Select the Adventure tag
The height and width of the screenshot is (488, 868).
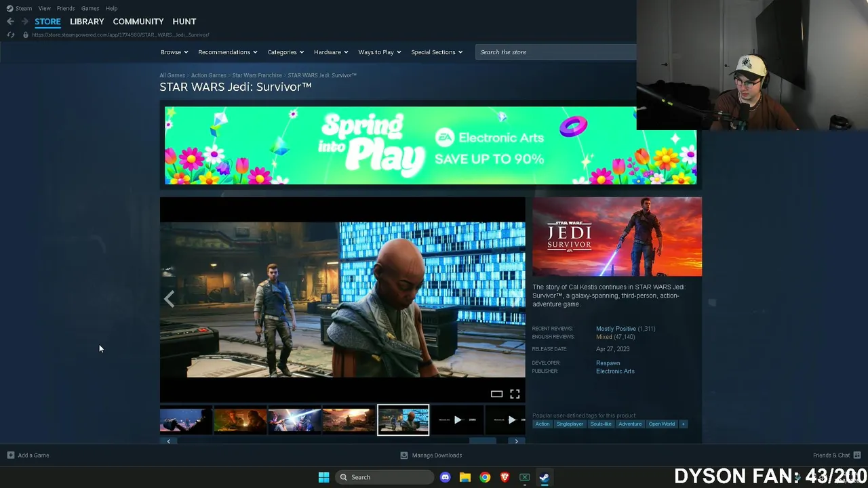630,424
